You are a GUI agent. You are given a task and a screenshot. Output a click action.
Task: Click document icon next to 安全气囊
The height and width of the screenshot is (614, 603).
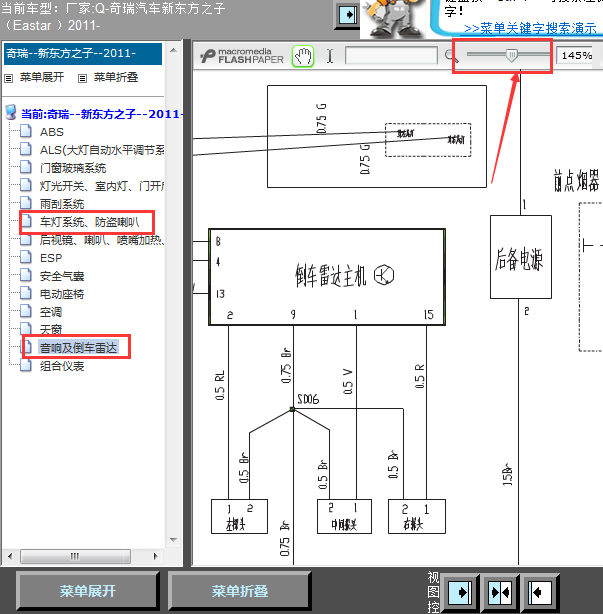[26, 275]
